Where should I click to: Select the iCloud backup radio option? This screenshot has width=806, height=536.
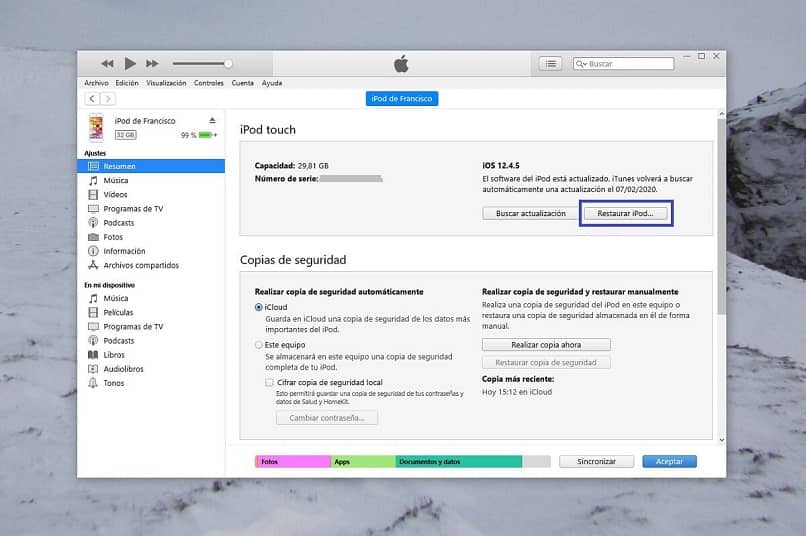(259, 307)
